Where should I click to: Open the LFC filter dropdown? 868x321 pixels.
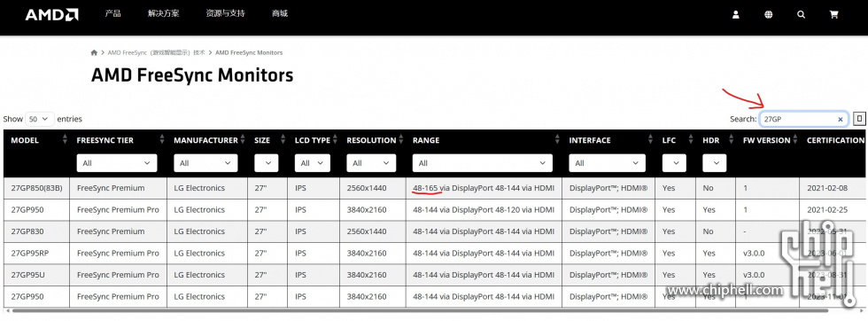pyautogui.click(x=674, y=163)
